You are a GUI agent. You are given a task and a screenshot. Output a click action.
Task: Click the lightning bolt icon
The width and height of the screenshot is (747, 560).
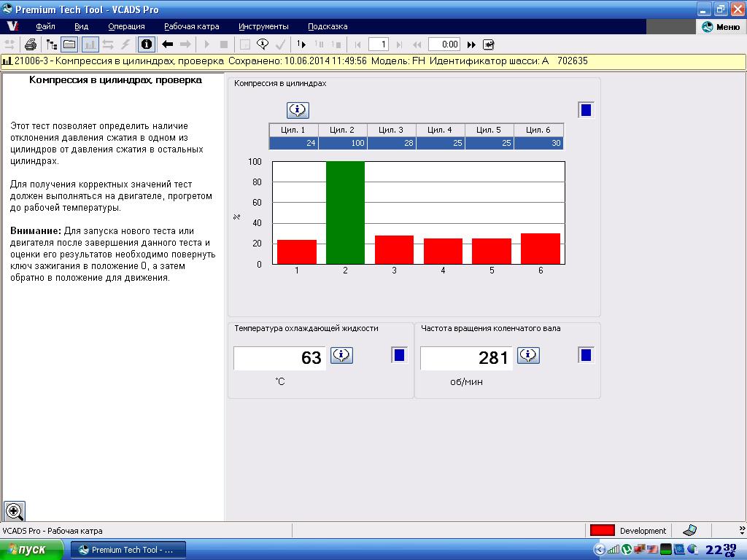[x=125, y=44]
